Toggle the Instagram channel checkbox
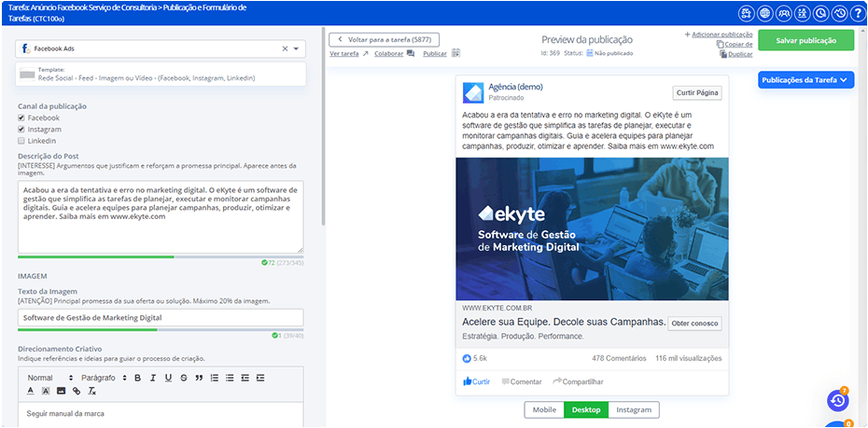This screenshot has height=428, width=868. [21, 130]
